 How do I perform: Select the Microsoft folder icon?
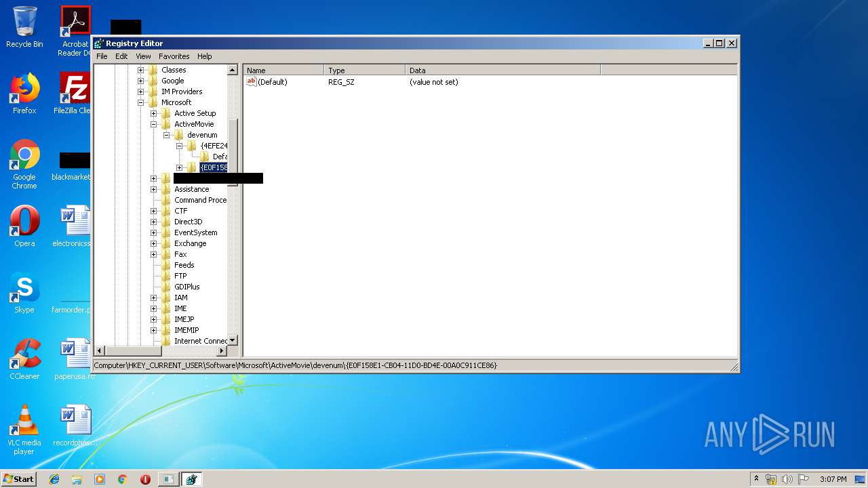153,102
